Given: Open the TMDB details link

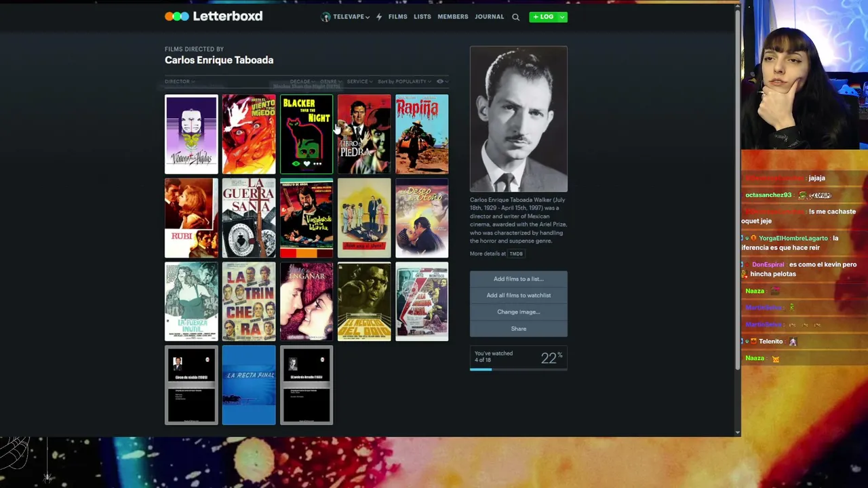Looking at the screenshot, I should (516, 253).
